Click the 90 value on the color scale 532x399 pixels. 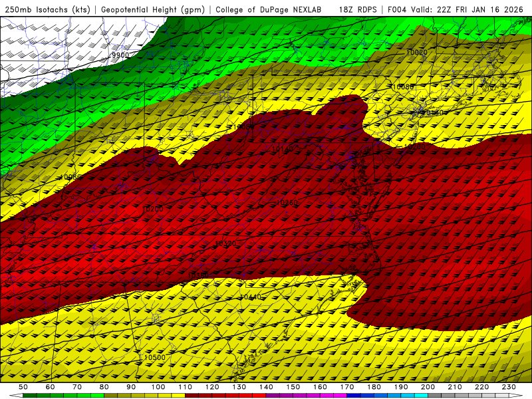(131, 387)
